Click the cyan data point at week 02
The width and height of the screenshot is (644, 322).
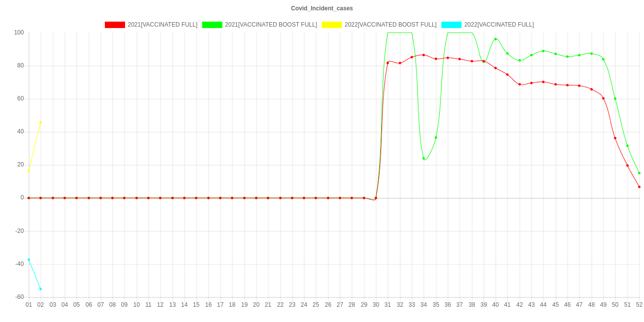(40, 289)
